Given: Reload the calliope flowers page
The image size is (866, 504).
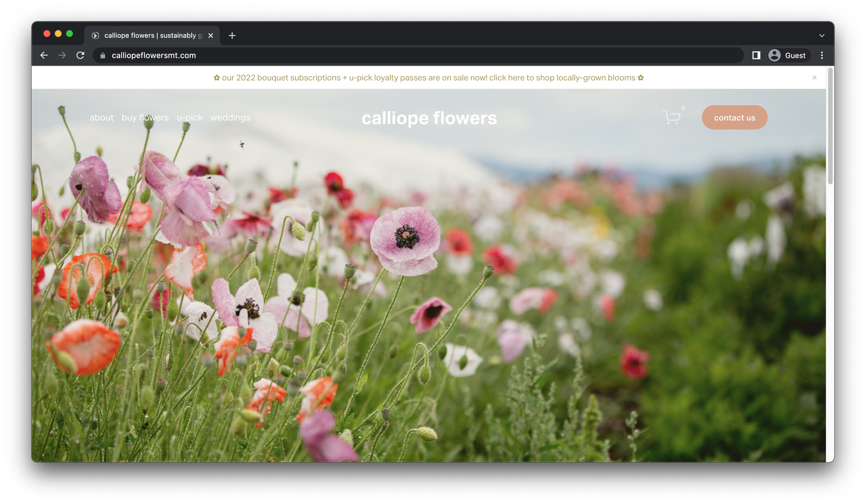Looking at the screenshot, I should (80, 55).
